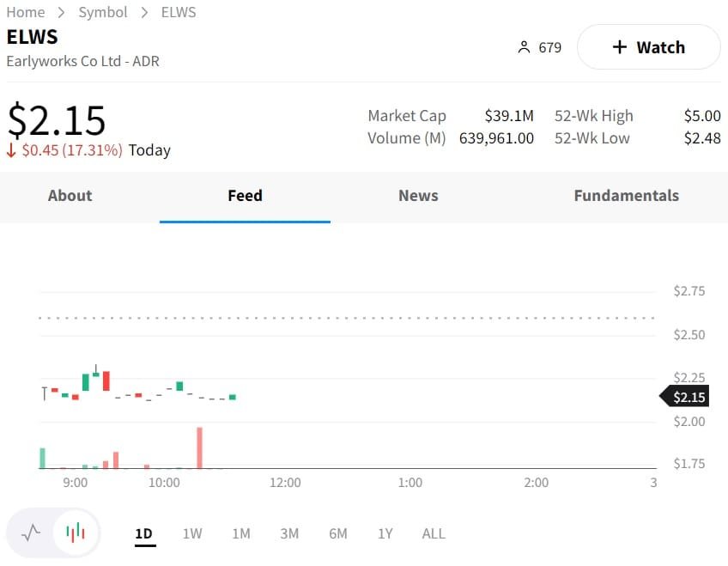728x566 pixels.
Task: Click the tall red volume bar
Action: 199,448
